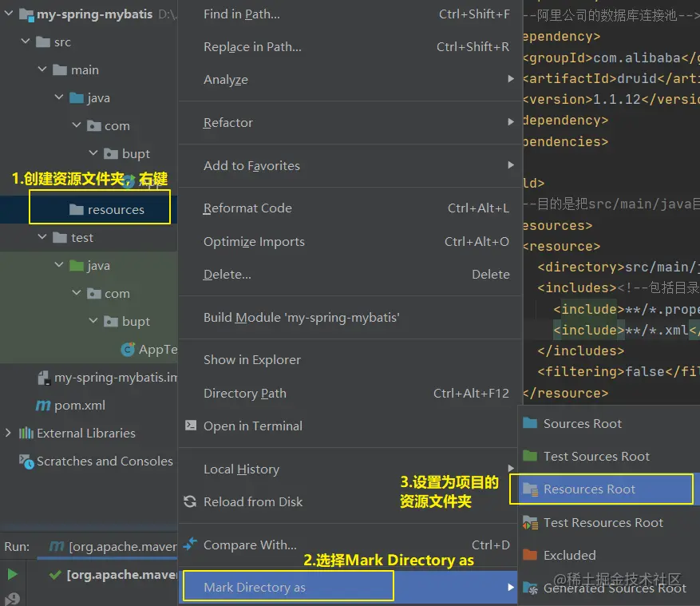Click the my-spring-mybatis project module icon
Screen dimensions: 700x606
pyautogui.click(x=27, y=14)
